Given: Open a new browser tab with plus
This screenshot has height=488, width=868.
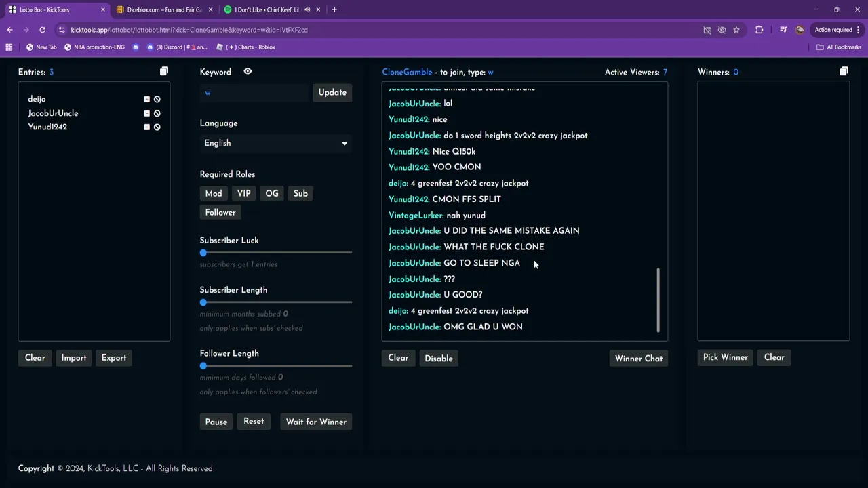Looking at the screenshot, I should (334, 9).
